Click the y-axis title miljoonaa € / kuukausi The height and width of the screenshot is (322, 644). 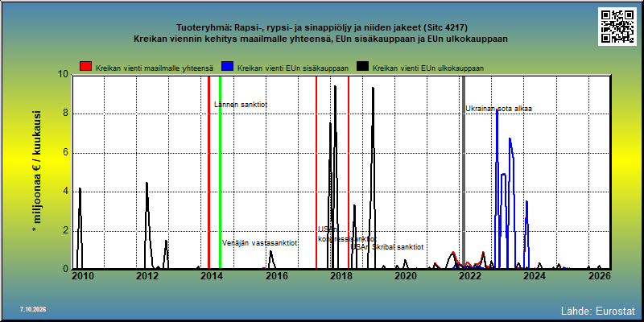pyautogui.click(x=37, y=172)
